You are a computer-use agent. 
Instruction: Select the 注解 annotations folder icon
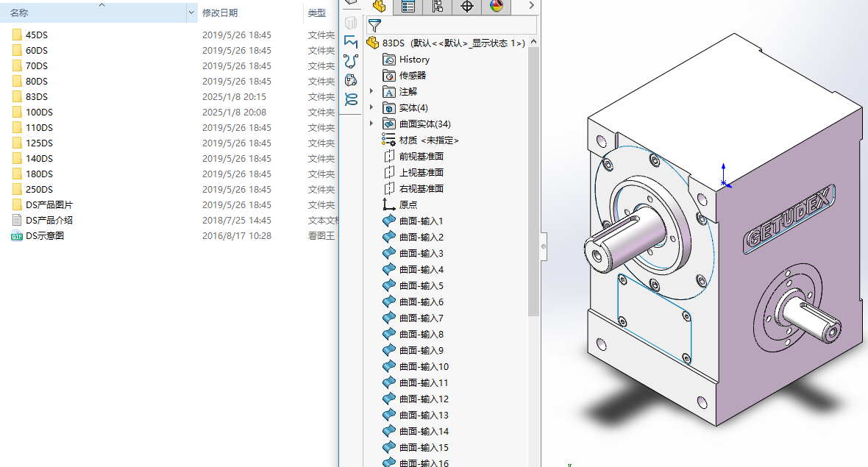(x=389, y=91)
